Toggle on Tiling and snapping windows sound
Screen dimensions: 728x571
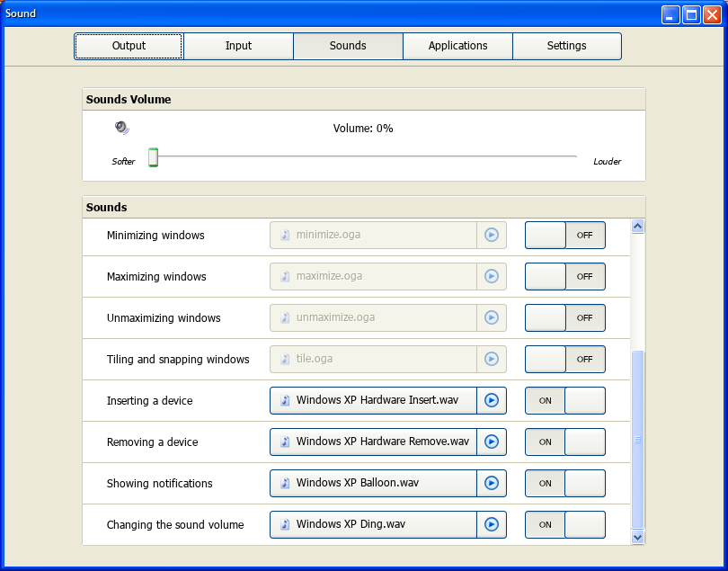pos(565,359)
